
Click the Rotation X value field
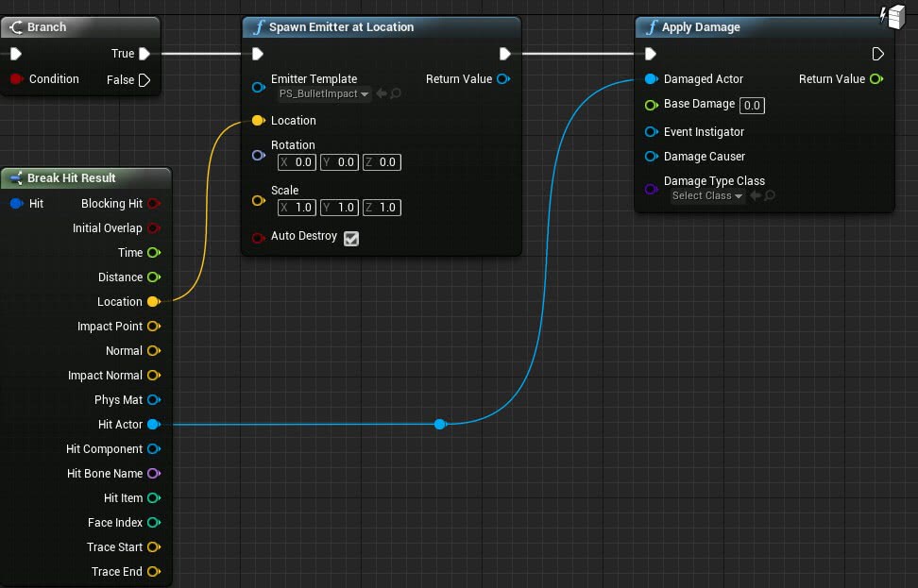tap(297, 162)
